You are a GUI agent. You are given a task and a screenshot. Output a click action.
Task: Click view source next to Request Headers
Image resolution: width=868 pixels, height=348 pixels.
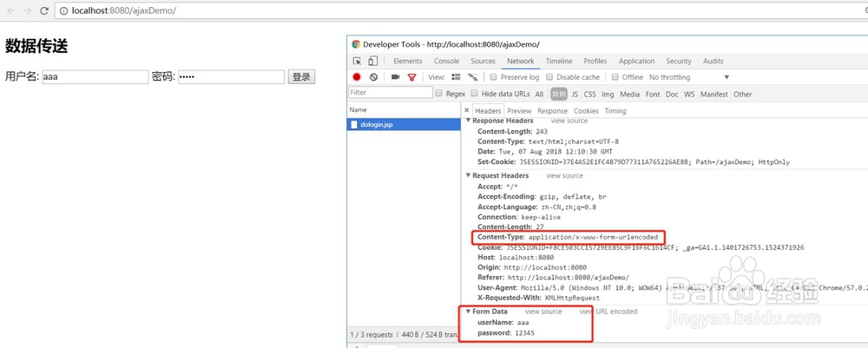coord(565,175)
